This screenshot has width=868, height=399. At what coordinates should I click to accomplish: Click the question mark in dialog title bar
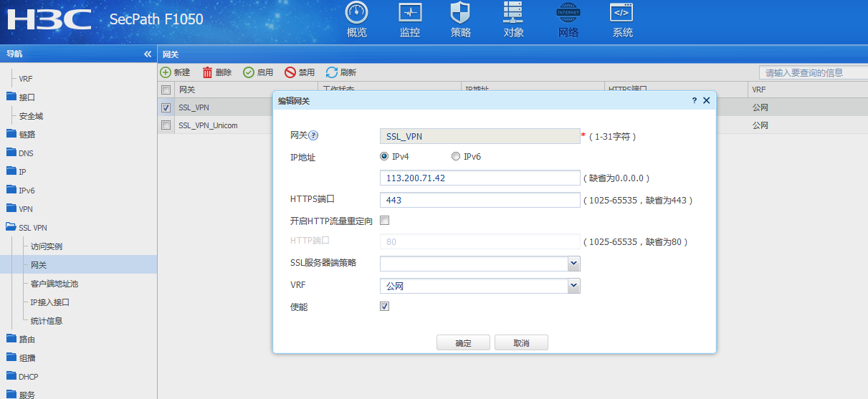click(x=694, y=101)
